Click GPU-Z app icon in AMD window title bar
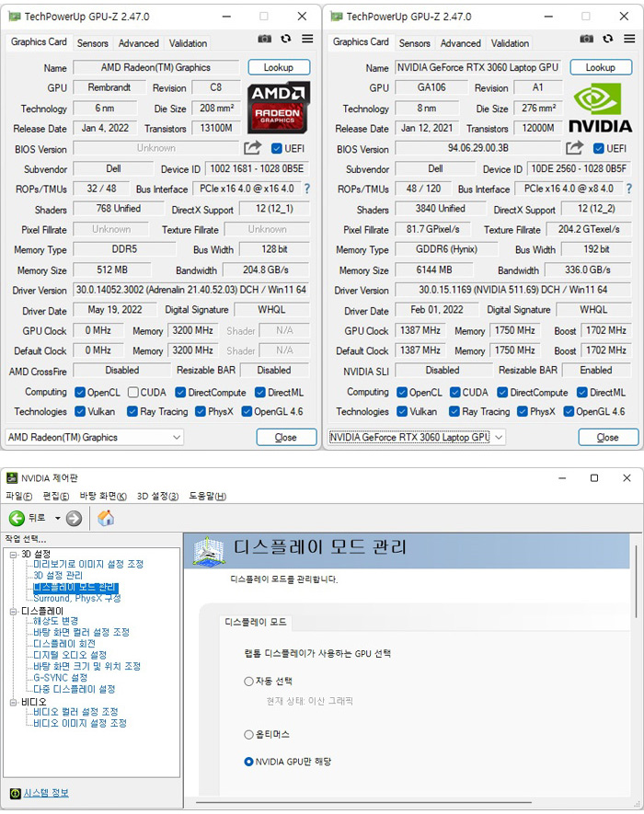644x814 pixels. pos(15,17)
